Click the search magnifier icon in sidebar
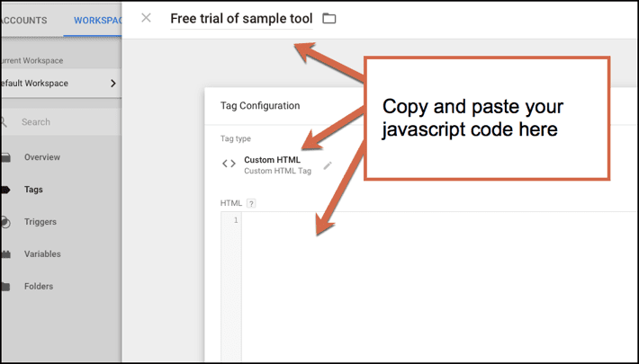 point(4,122)
